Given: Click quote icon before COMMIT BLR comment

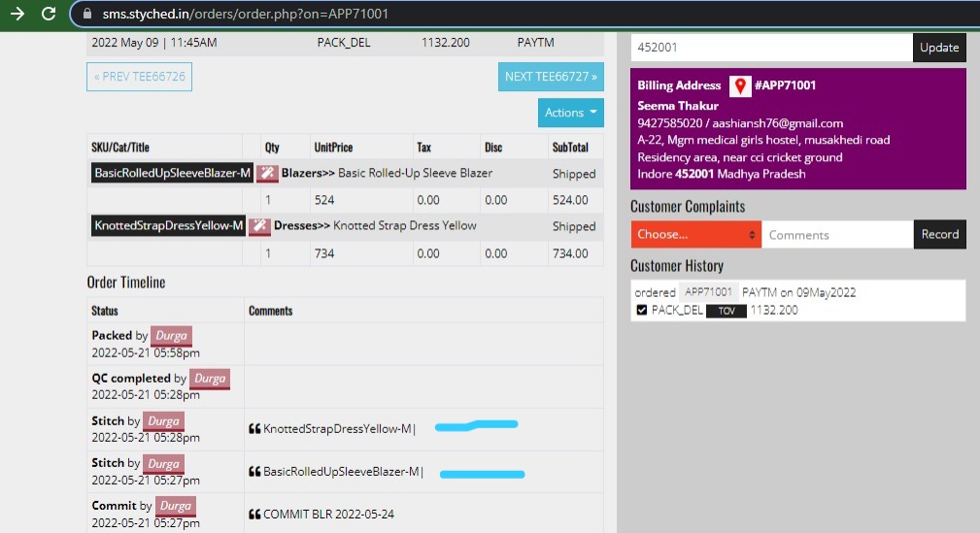Looking at the screenshot, I should [x=254, y=515].
